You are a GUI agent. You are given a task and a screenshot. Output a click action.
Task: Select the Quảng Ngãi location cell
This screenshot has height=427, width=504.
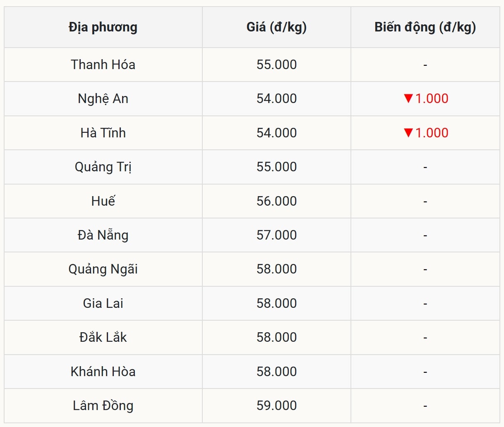coord(103,269)
